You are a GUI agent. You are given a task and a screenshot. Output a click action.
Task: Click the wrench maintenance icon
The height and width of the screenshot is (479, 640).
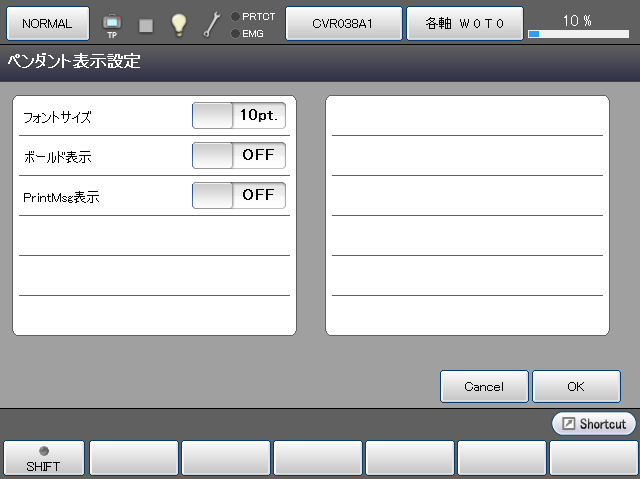click(212, 25)
